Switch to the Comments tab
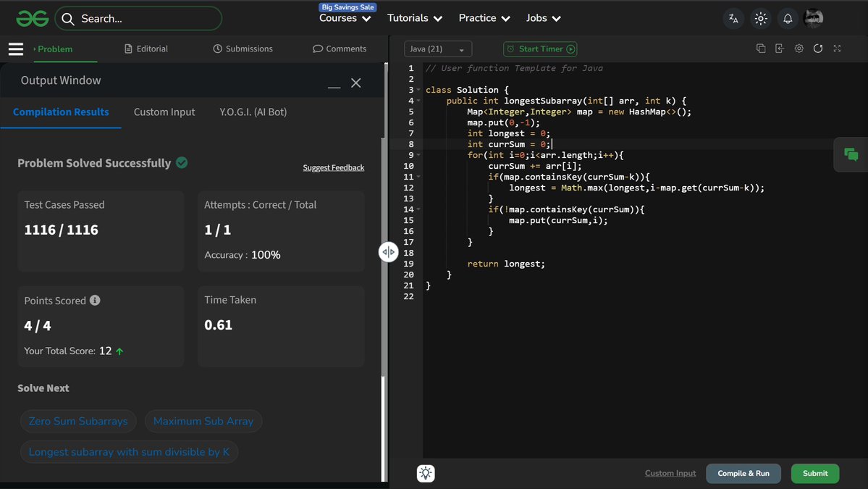This screenshot has width=868, height=489. click(x=340, y=49)
